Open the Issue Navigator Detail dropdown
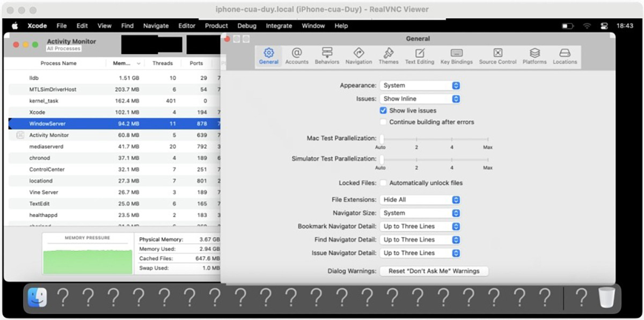 pyautogui.click(x=420, y=253)
